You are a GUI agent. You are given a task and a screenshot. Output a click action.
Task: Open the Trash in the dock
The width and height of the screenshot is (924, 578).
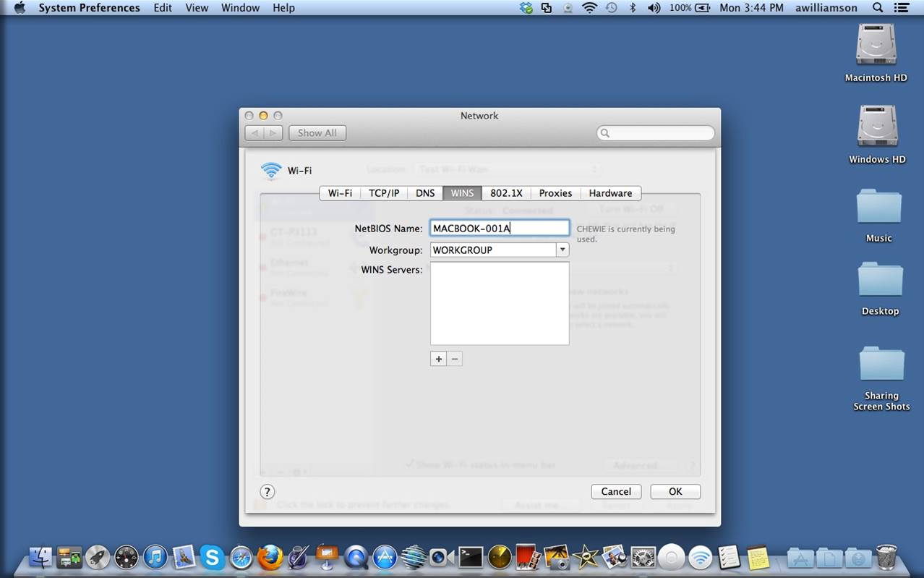886,557
